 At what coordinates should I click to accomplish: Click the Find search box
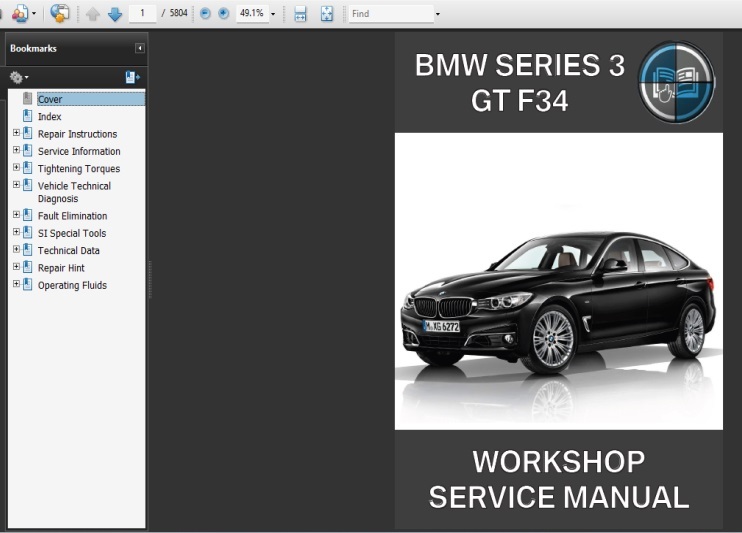tap(391, 14)
